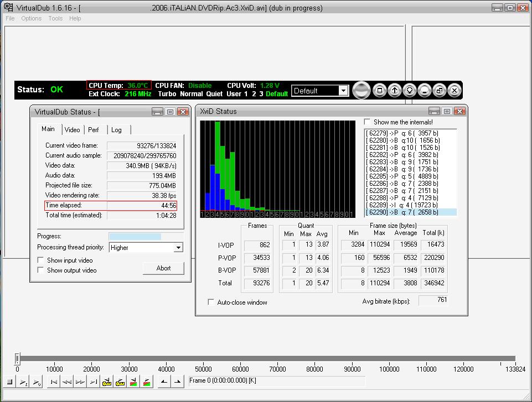Click the previous scene change icon
The height and width of the screenshot is (402, 532).
pyautogui.click(x=133, y=382)
